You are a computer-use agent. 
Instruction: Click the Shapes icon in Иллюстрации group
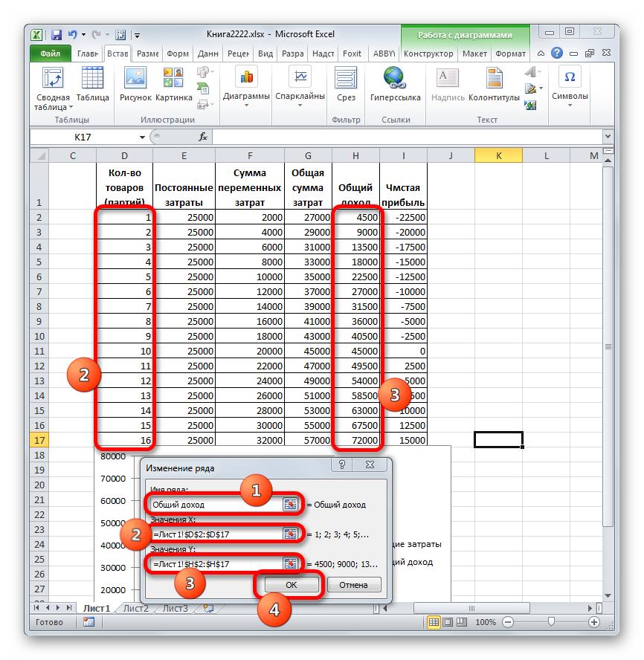pyautogui.click(x=204, y=72)
